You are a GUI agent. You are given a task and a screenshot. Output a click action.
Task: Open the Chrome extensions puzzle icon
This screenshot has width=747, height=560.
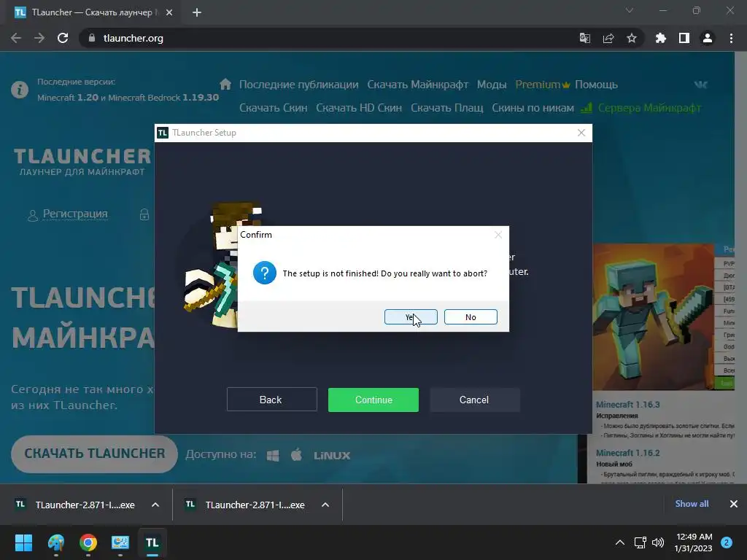661,38
